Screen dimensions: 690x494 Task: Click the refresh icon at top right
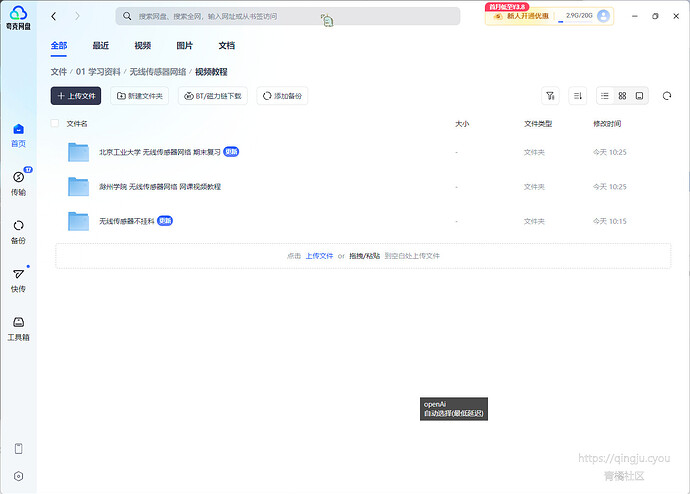tap(667, 95)
